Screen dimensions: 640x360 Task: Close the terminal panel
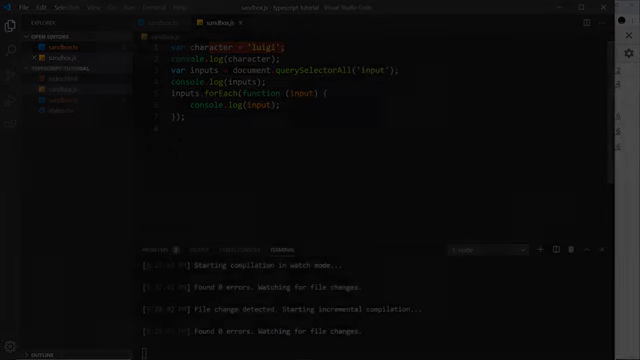coord(602,249)
